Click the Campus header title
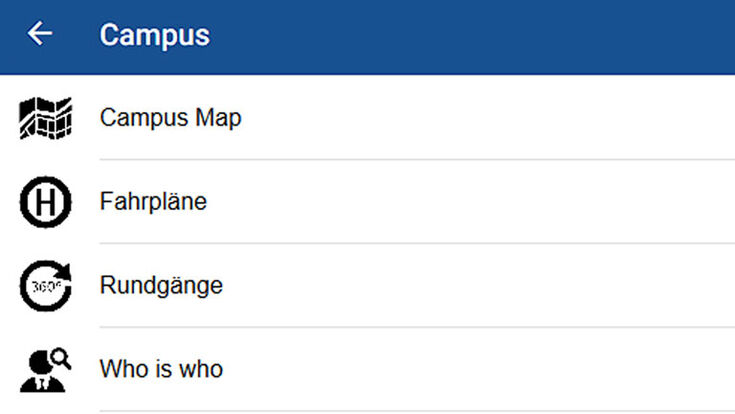 pos(155,36)
